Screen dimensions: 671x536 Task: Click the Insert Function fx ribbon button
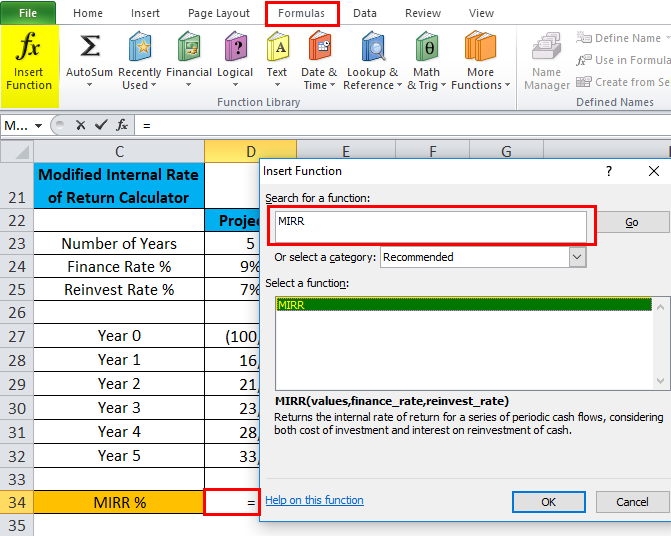click(29, 66)
